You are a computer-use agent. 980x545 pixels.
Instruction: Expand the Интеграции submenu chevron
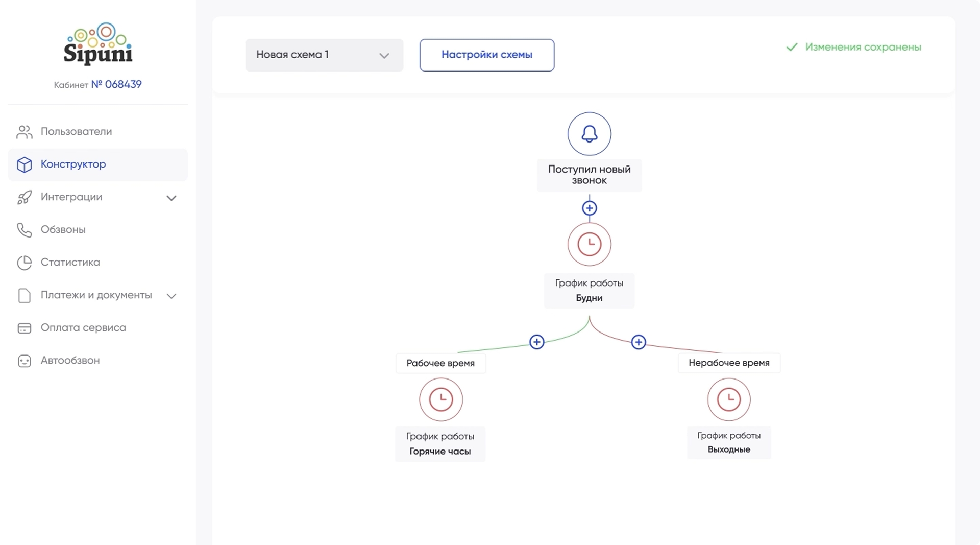[x=171, y=198]
